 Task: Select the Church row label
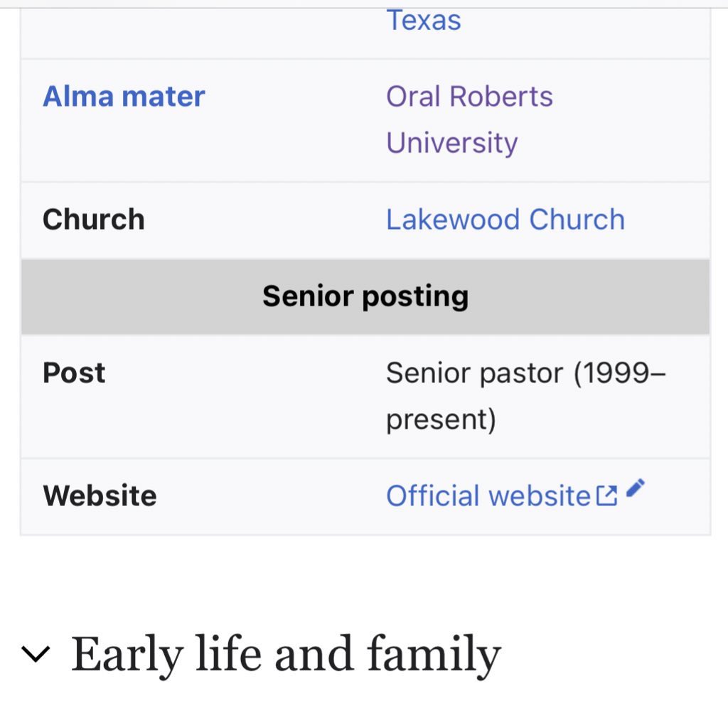click(x=94, y=219)
